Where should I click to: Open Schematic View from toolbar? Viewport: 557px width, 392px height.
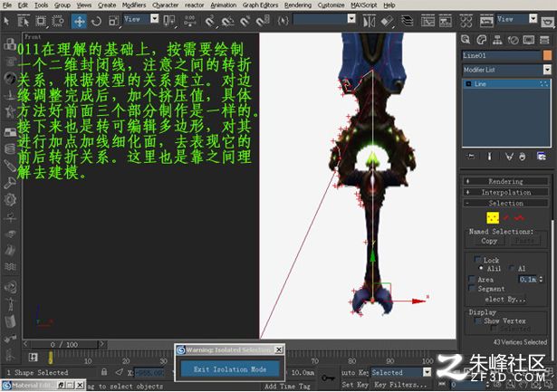[445, 21]
